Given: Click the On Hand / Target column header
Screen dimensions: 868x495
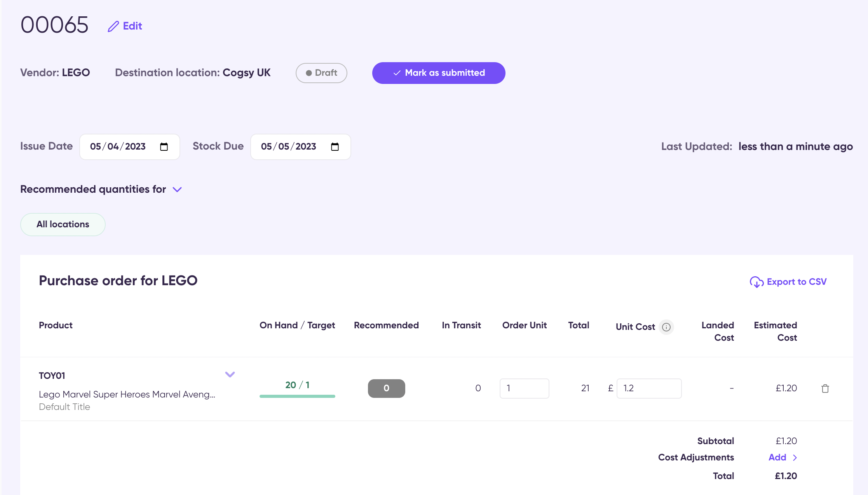Looking at the screenshot, I should tap(297, 326).
